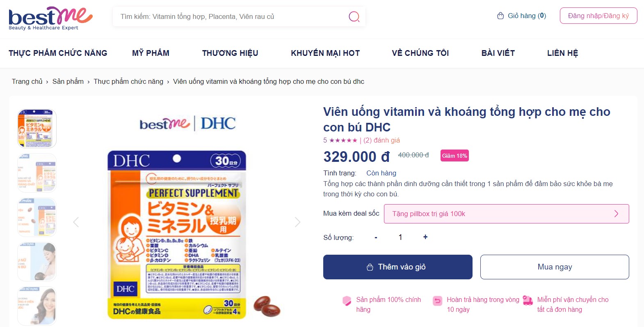The image size is (644, 327).
Task: Click the left carousel arrow on product image
Action: (x=76, y=222)
